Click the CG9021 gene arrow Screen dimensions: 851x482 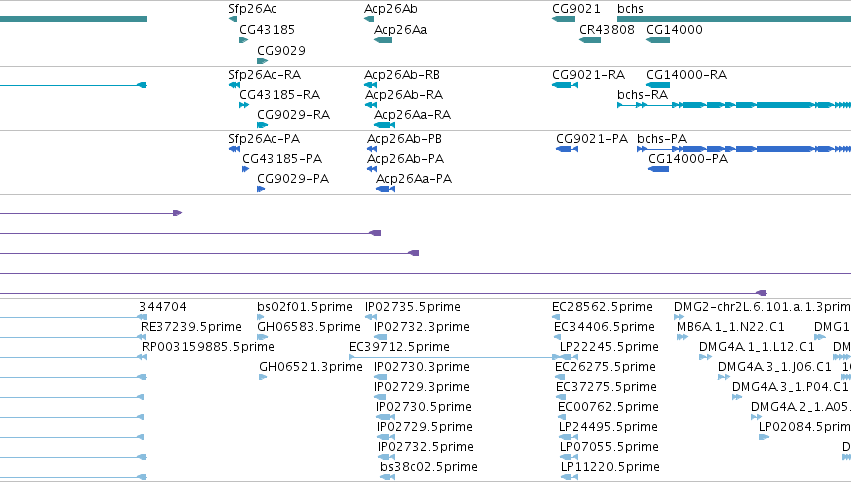click(x=563, y=19)
